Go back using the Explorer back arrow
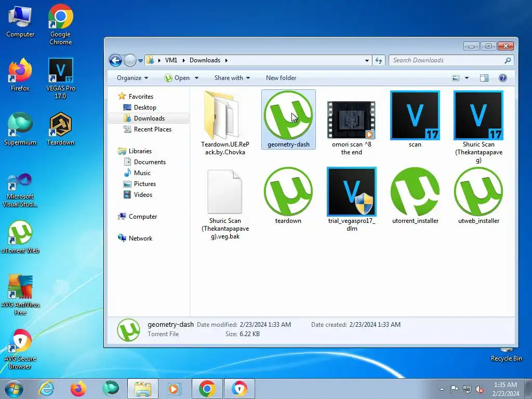The width and height of the screenshot is (532, 399). pos(115,60)
